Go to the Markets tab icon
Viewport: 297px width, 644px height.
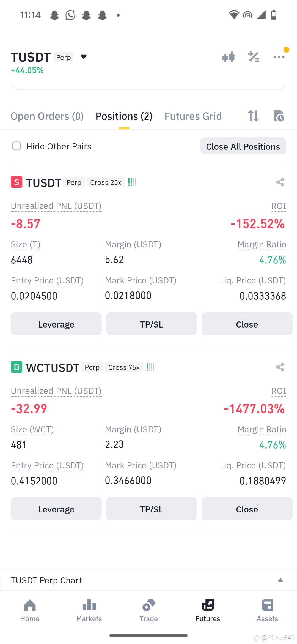pos(89,605)
